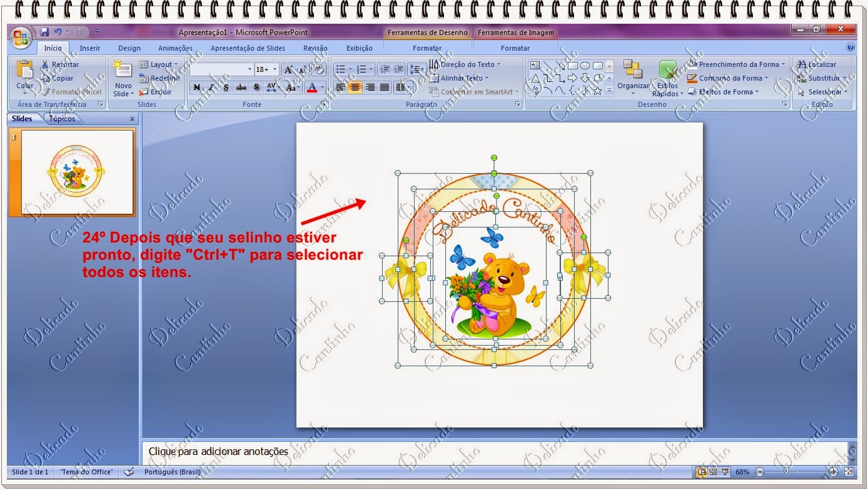Clear all text formatting
The width and height of the screenshot is (868, 490).
point(318,69)
